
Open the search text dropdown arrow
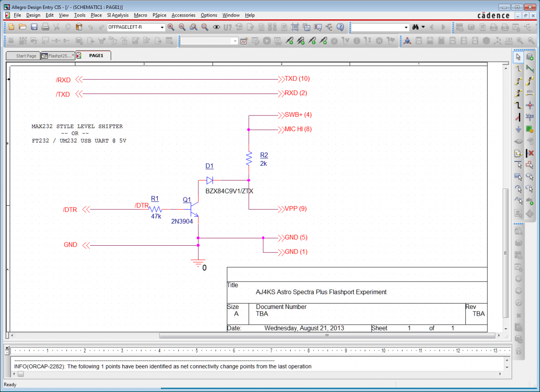[406, 27]
